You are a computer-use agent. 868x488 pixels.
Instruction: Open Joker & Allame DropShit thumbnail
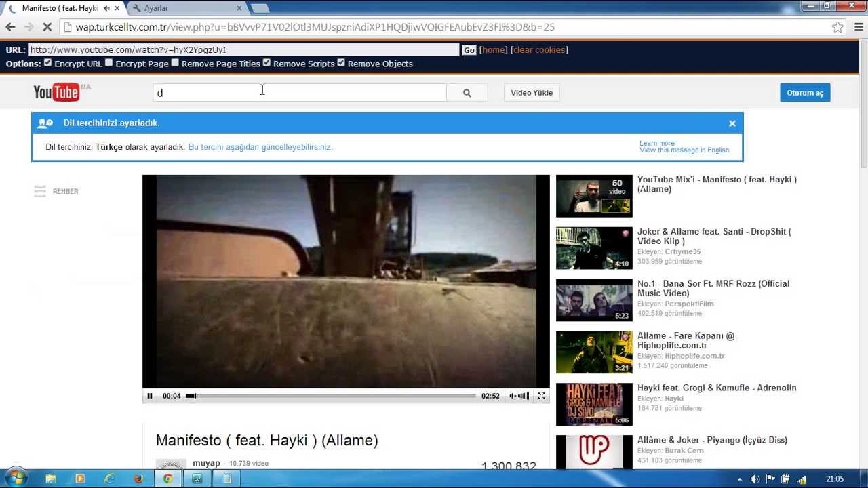(594, 248)
